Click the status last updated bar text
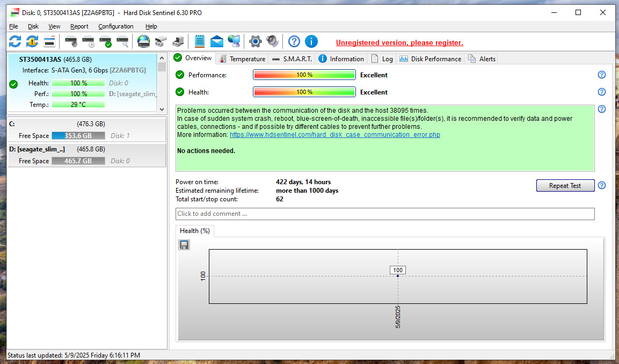The image size is (619, 364). tap(74, 355)
